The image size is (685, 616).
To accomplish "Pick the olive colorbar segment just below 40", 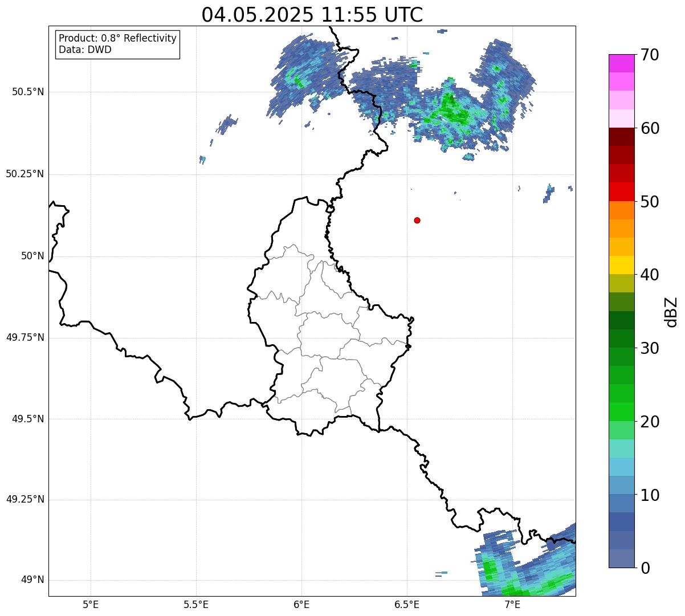I will [621, 284].
